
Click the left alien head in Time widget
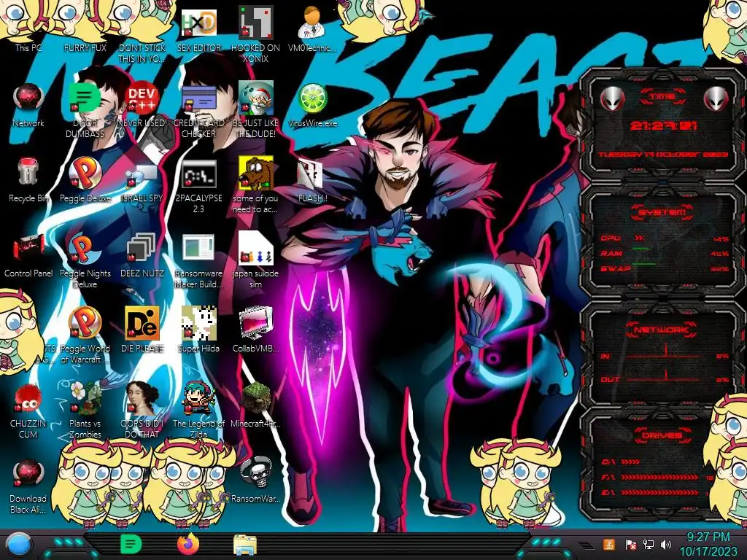[612, 98]
